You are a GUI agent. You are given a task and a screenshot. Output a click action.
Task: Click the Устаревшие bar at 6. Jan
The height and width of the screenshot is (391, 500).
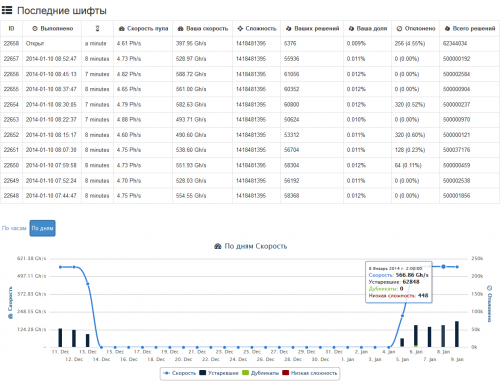pos(416,336)
